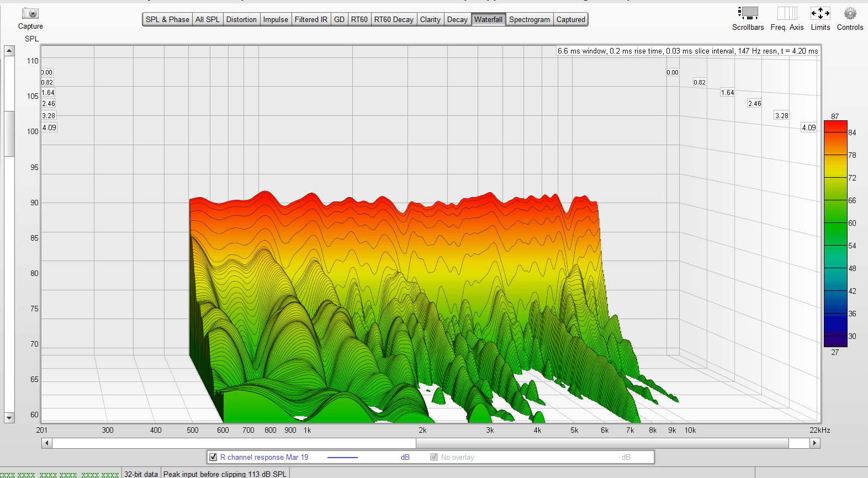
Task: Select the GD tab
Action: tap(339, 19)
